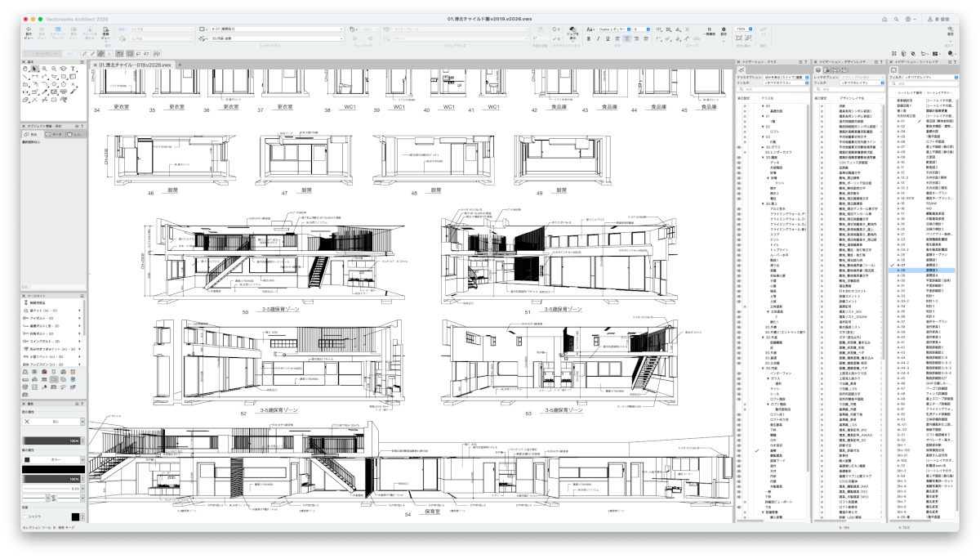Click the fit to window zoom icon
980x559 pixels.
tap(739, 38)
